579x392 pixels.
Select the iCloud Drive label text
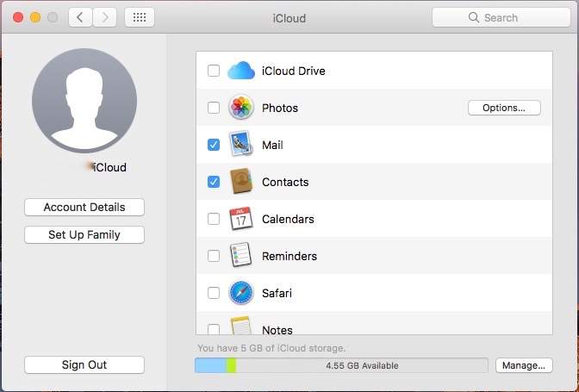pyautogui.click(x=294, y=71)
